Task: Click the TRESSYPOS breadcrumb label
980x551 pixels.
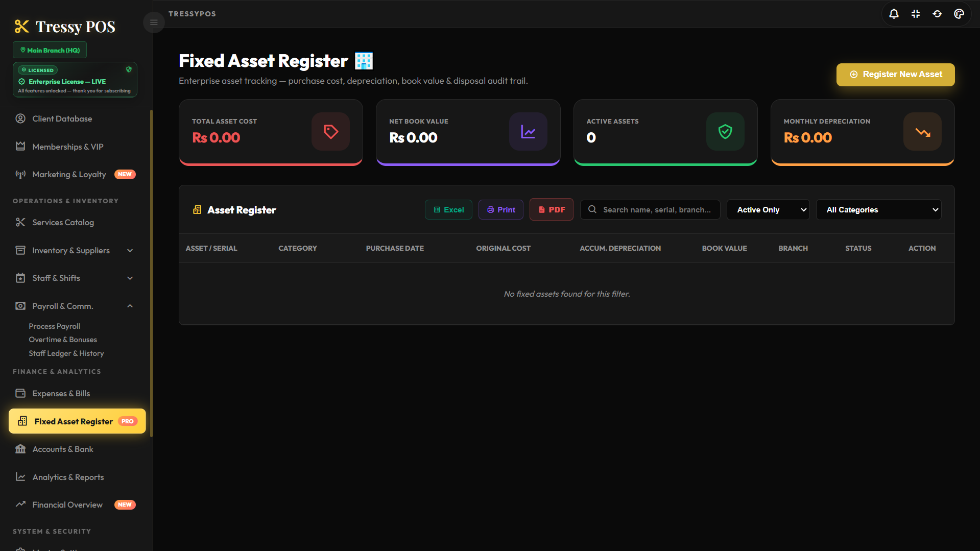Action: [192, 14]
